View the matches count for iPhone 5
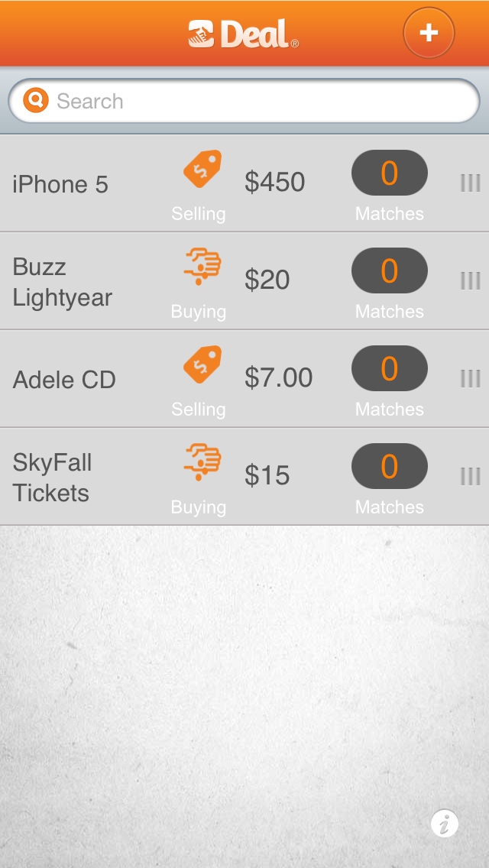The width and height of the screenshot is (489, 868). point(390,173)
